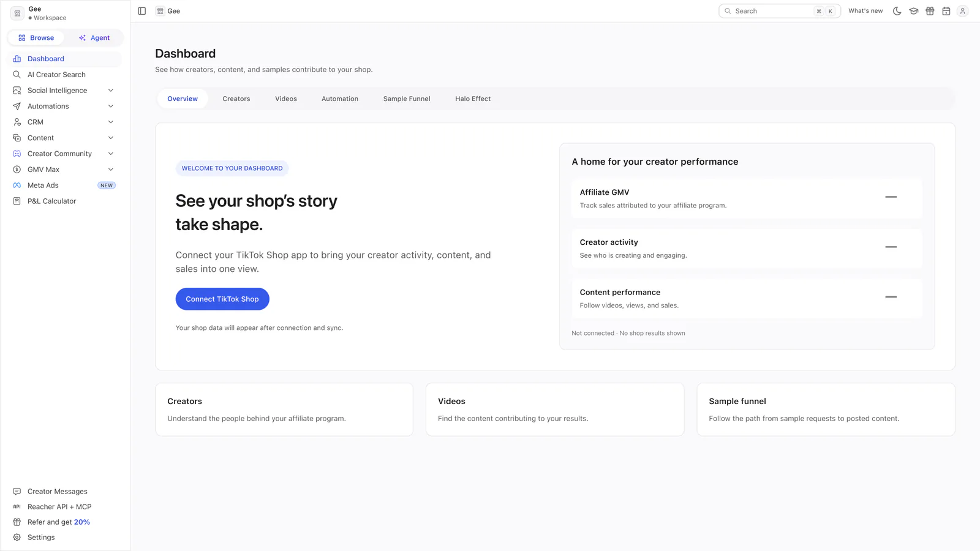Click the Creator Community icon

(x=17, y=154)
